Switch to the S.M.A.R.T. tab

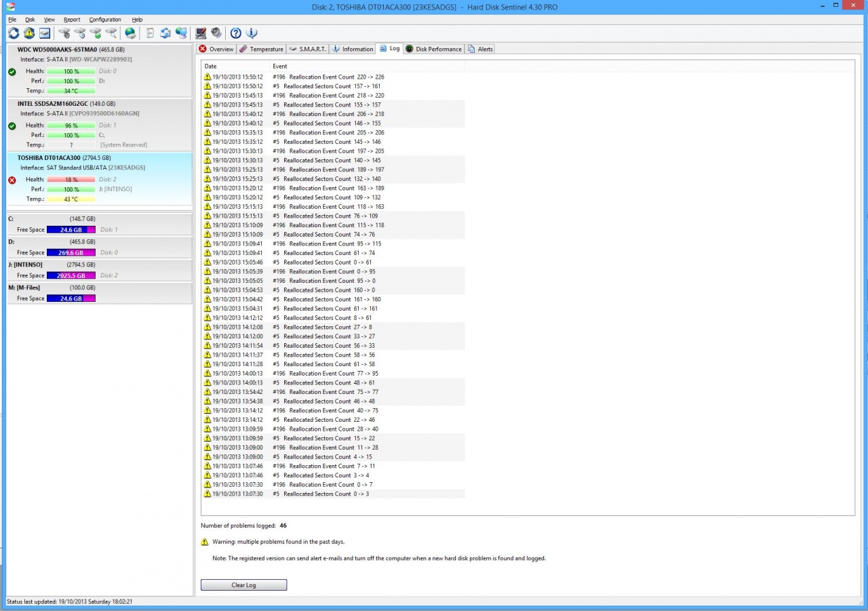(x=308, y=49)
